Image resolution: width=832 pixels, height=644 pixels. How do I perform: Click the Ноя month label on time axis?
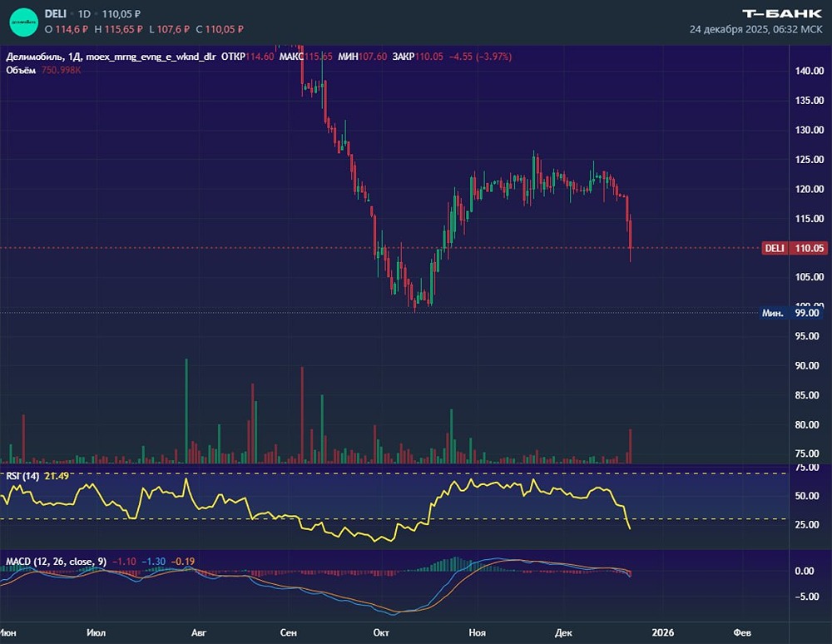click(477, 632)
